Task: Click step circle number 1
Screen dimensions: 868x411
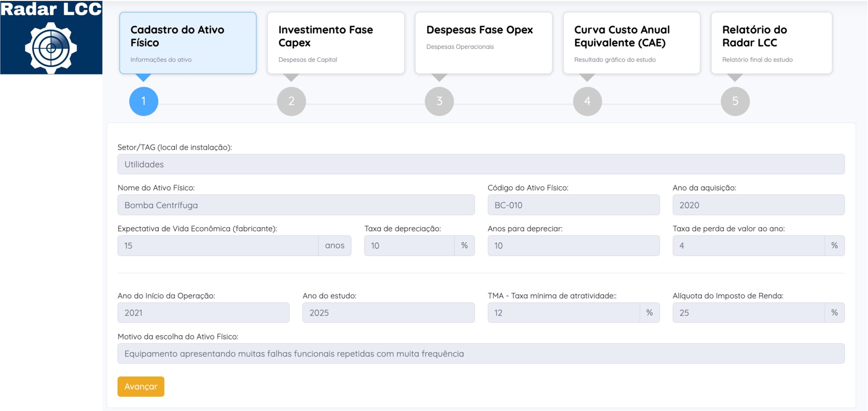Action: point(143,101)
